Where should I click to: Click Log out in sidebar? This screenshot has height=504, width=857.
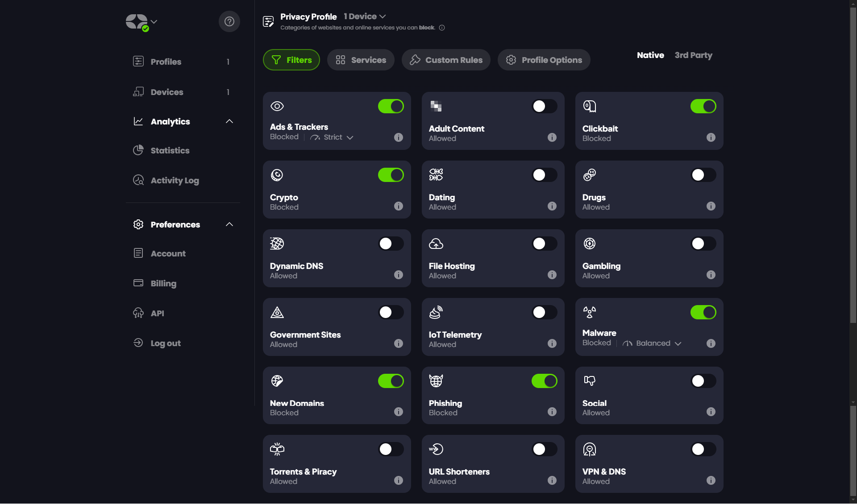pyautogui.click(x=165, y=343)
